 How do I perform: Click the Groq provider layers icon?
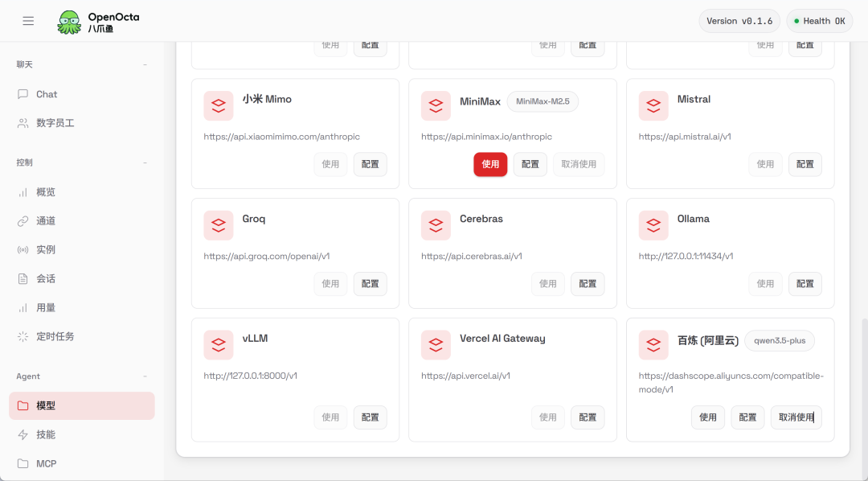(x=219, y=225)
